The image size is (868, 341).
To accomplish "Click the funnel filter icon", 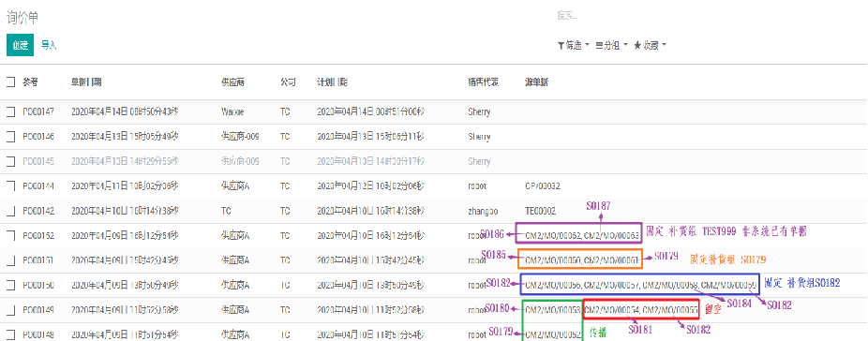I will click(x=561, y=46).
